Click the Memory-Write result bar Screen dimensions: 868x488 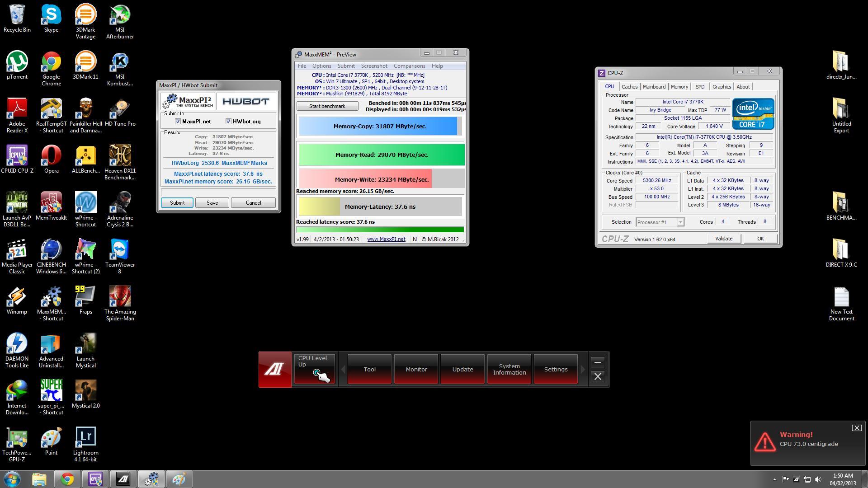382,179
